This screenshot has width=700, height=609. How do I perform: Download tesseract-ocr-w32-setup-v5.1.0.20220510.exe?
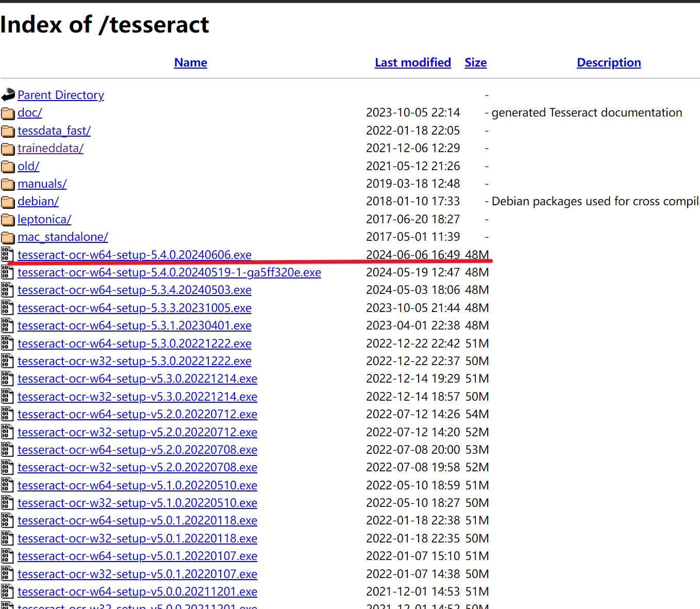[x=137, y=503]
